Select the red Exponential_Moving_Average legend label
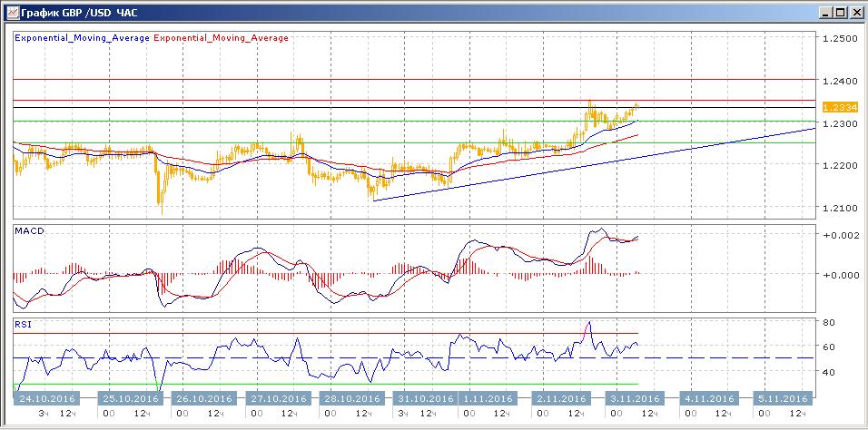 tap(221, 38)
